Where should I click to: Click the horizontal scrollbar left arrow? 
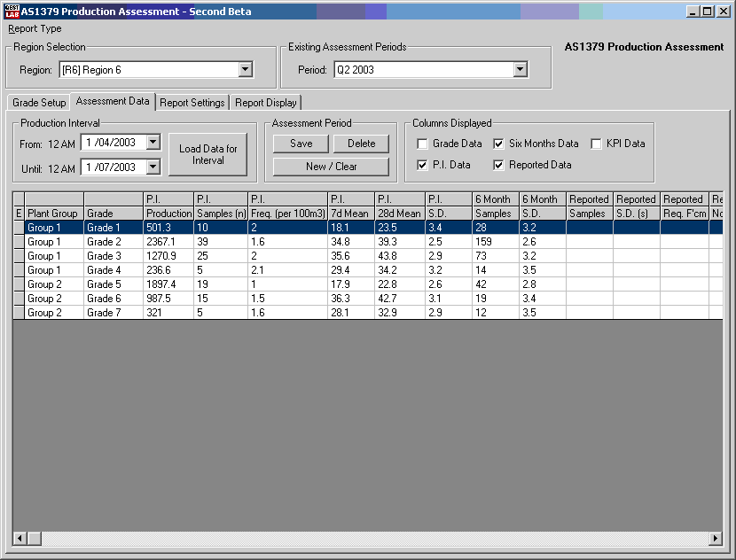20,538
